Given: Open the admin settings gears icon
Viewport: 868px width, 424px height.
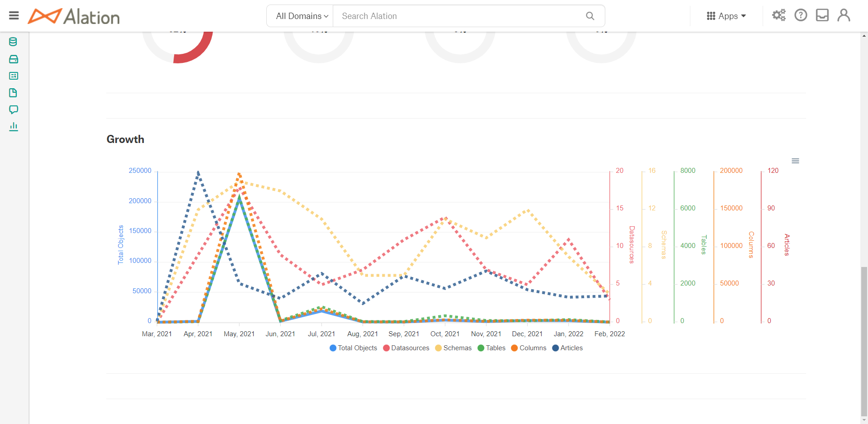Looking at the screenshot, I should pyautogui.click(x=779, y=15).
